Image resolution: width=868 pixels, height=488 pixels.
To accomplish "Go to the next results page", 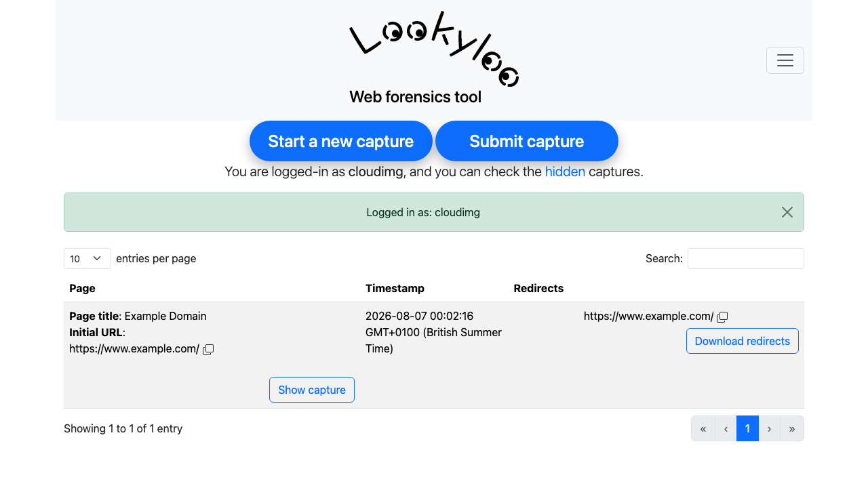I will [769, 428].
